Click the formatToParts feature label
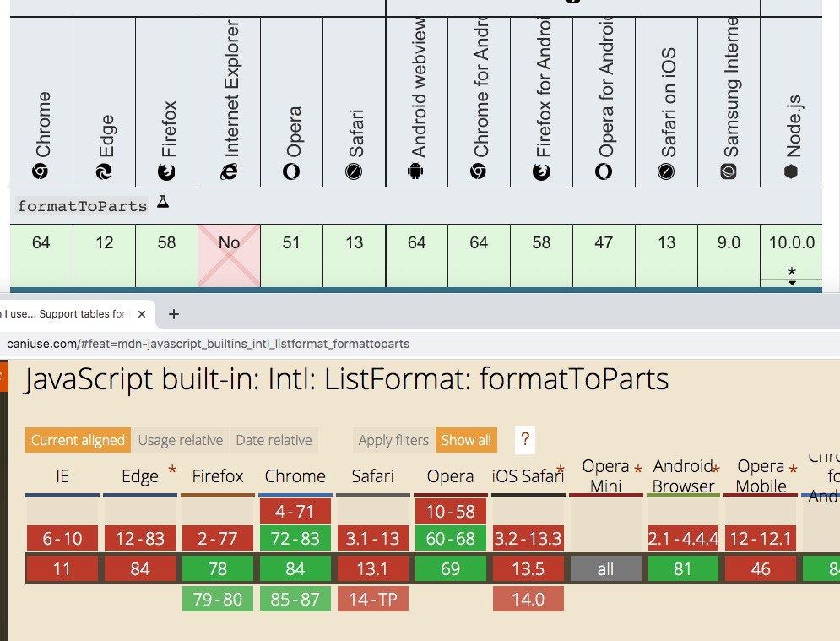This screenshot has height=641, width=840. point(82,206)
